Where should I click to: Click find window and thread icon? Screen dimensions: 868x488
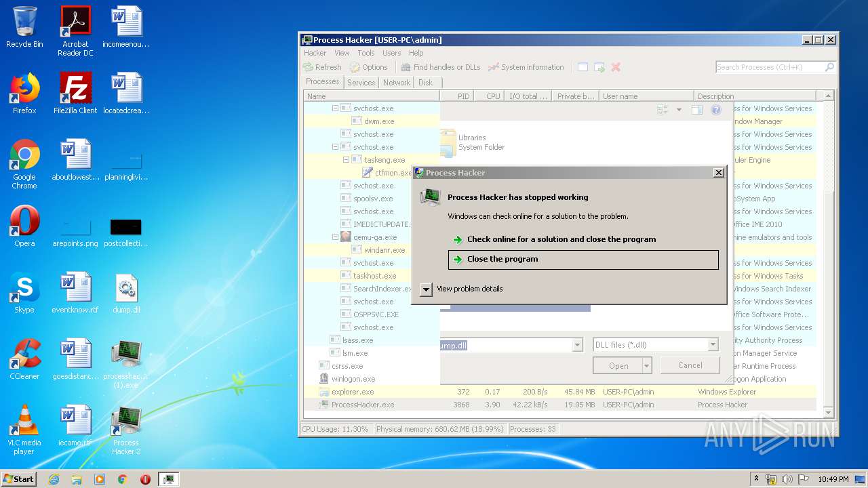click(599, 67)
